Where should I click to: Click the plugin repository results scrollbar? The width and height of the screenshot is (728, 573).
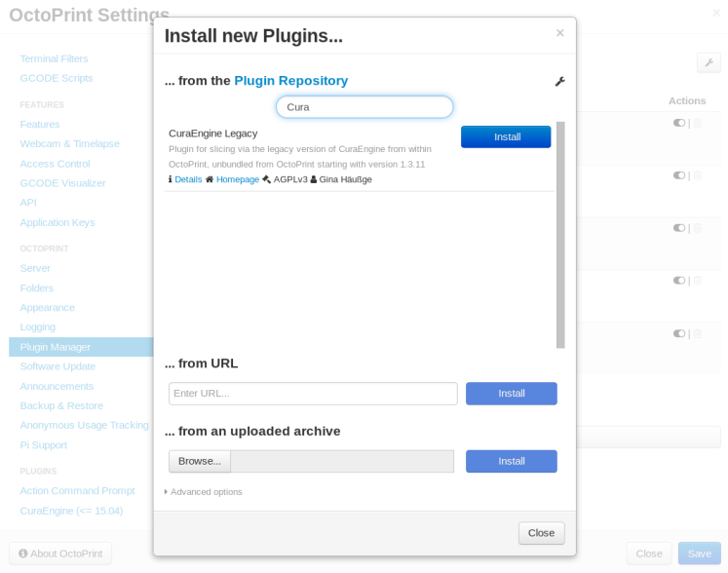click(560, 234)
